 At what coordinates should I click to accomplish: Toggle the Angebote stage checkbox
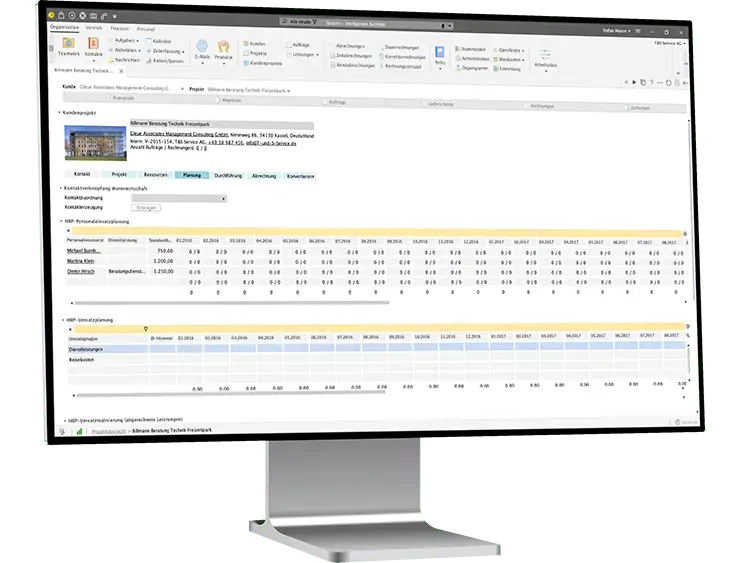(x=217, y=100)
